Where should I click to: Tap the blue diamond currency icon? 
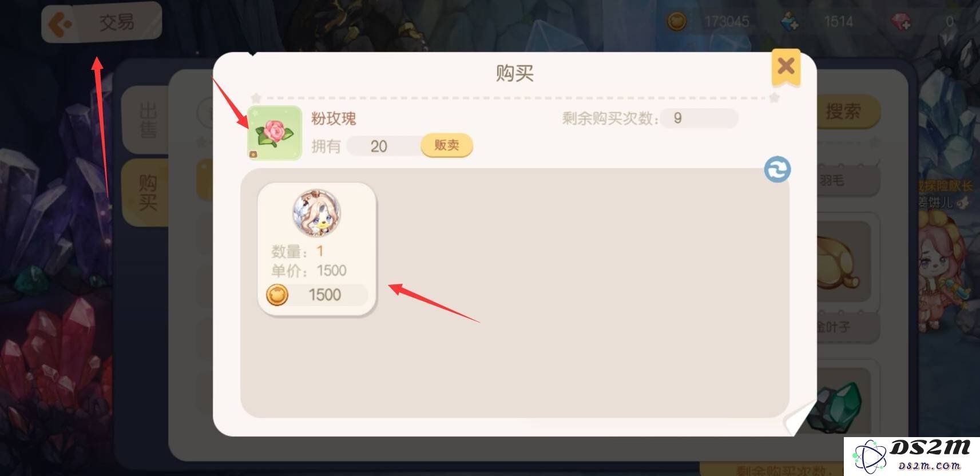pos(790,22)
